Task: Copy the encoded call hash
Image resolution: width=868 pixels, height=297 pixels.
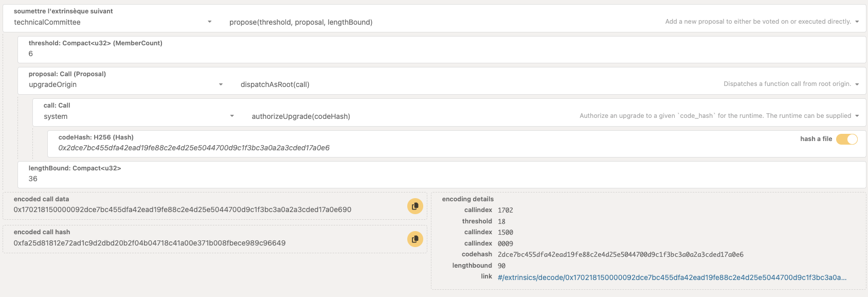Action: tap(415, 239)
